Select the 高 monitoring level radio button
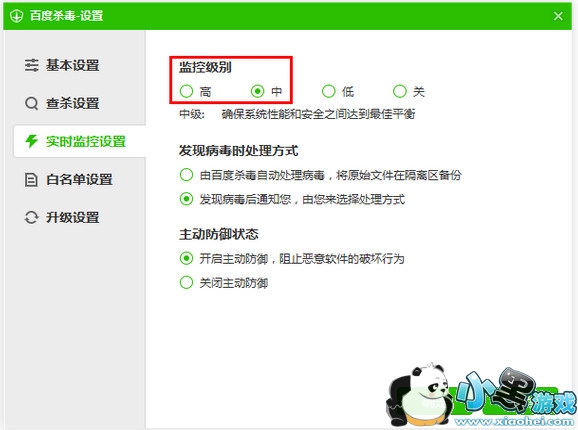This screenshot has width=578, height=430. 187,91
